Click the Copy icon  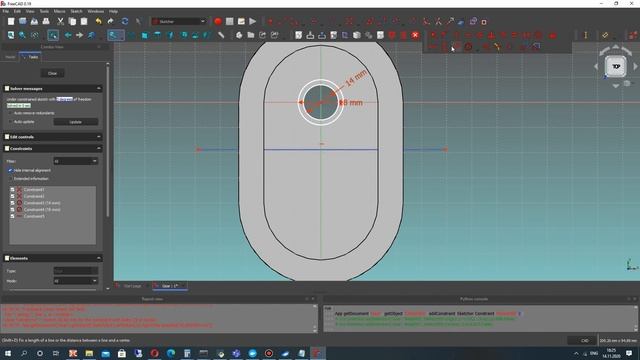(x=72, y=22)
